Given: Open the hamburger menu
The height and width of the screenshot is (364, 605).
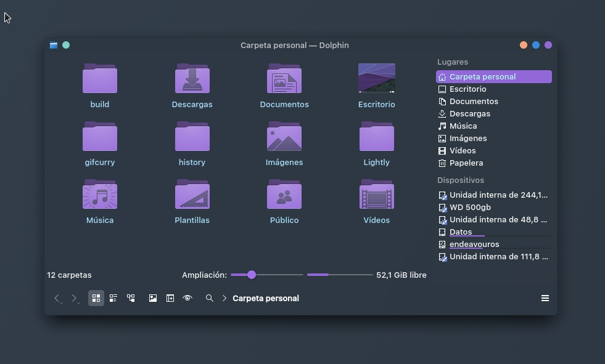Looking at the screenshot, I should 545,298.
